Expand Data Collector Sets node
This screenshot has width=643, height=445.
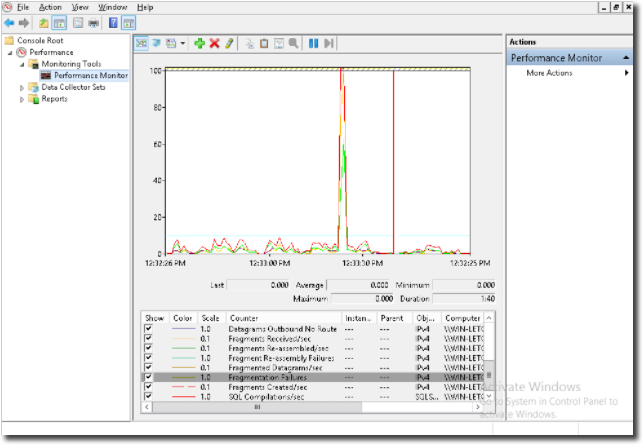[x=22, y=87]
